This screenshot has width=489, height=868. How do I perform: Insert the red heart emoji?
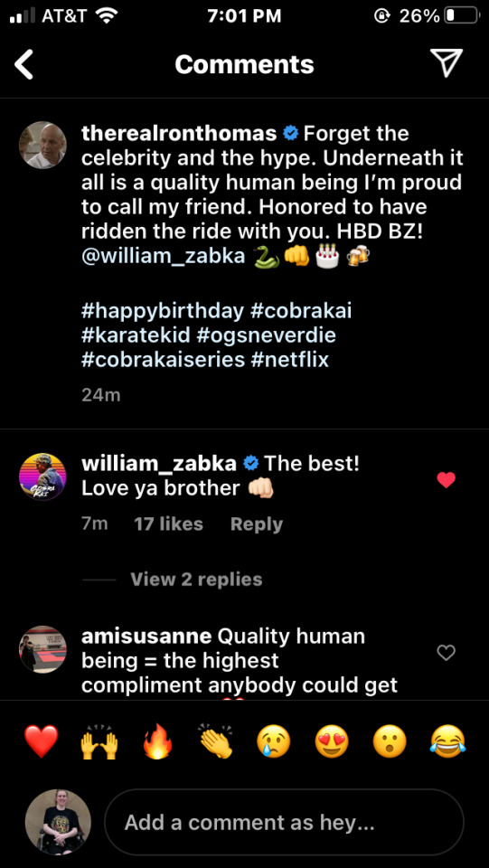[41, 741]
